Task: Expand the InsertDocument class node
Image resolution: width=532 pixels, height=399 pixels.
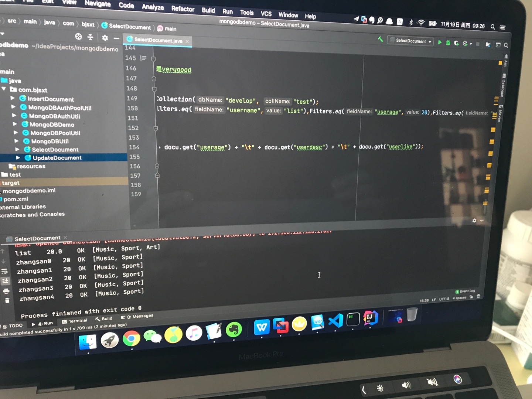Action: point(13,98)
